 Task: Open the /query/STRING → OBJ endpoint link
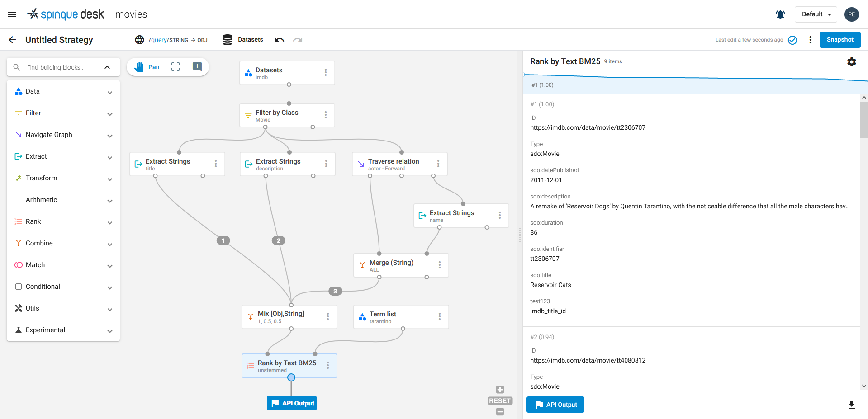(178, 40)
